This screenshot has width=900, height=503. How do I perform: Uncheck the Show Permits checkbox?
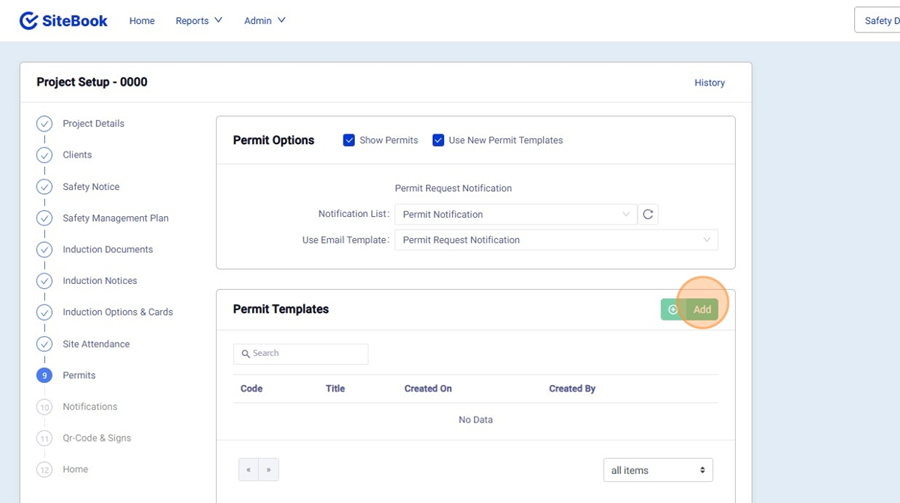[x=349, y=140]
